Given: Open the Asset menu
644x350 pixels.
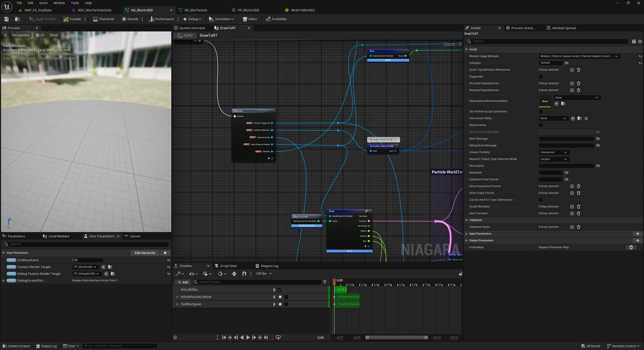Looking at the screenshot, I should coord(43,3).
